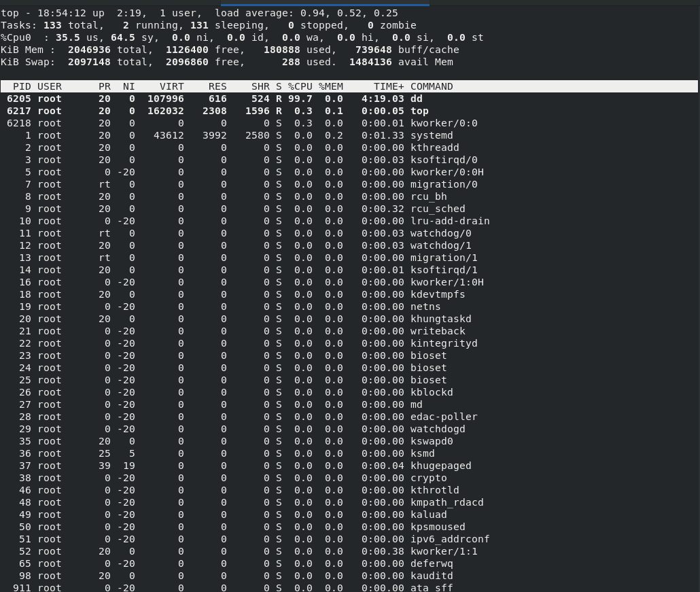Click the 2097148 swap total value
This screenshot has width=700, height=592.
[89, 62]
